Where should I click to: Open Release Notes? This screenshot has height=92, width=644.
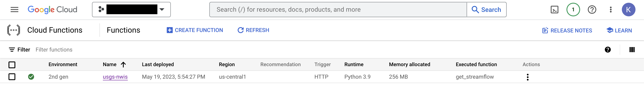(567, 31)
